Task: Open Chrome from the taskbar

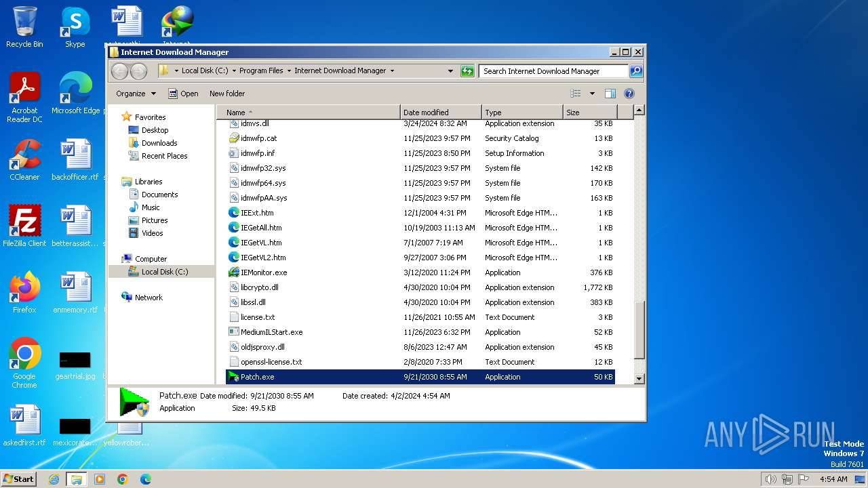Action: tap(123, 479)
